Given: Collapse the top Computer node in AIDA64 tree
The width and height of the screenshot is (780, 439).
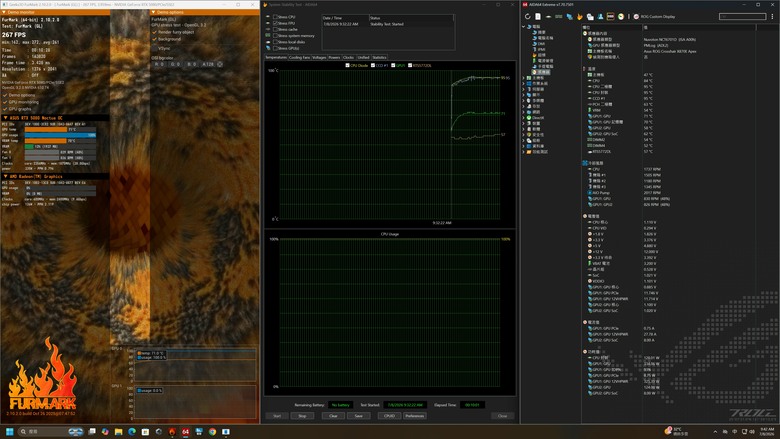Looking at the screenshot, I should pos(524,26).
